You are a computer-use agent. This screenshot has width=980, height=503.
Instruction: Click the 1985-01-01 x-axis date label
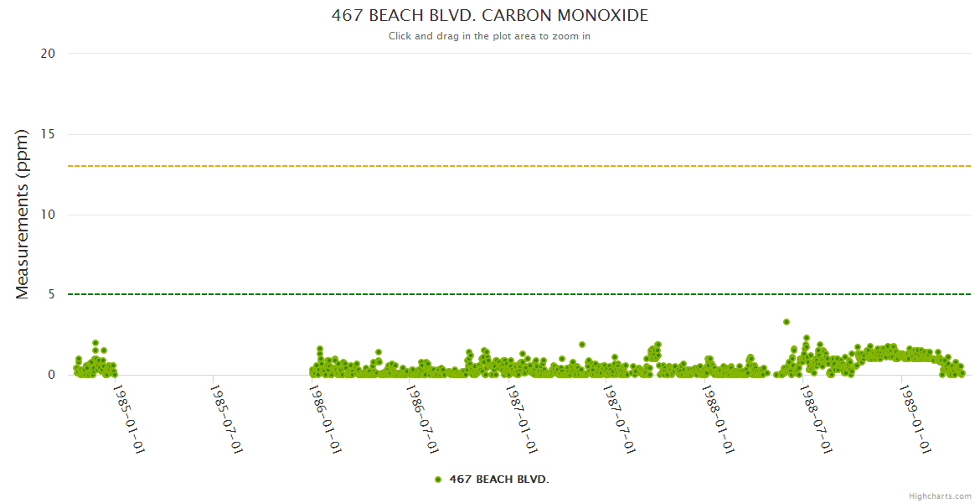point(129,419)
